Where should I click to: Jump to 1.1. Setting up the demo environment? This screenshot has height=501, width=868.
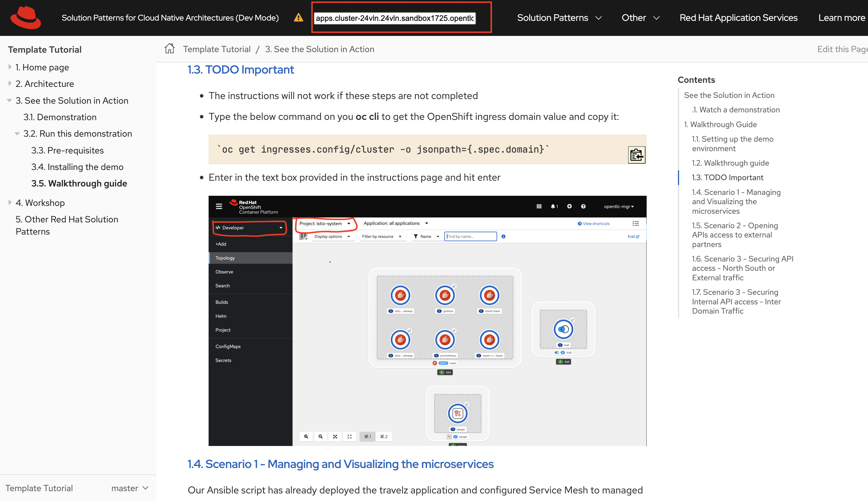732,143
